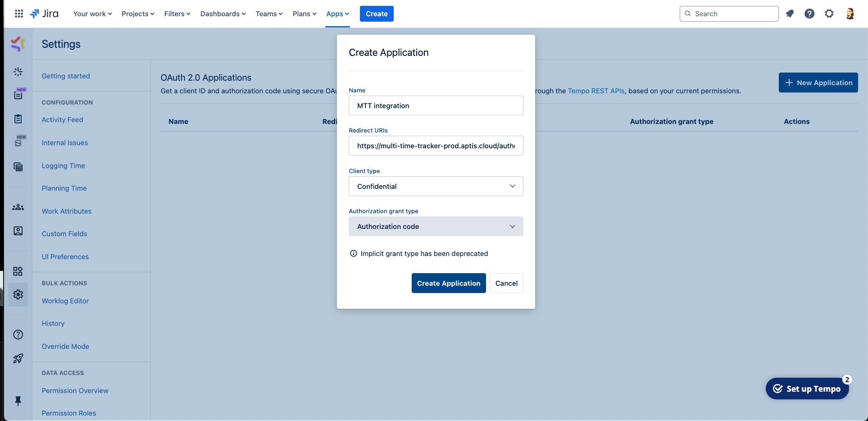The image size is (868, 421).
Task: Open the Tempo REST APIs link
Action: 596,91
